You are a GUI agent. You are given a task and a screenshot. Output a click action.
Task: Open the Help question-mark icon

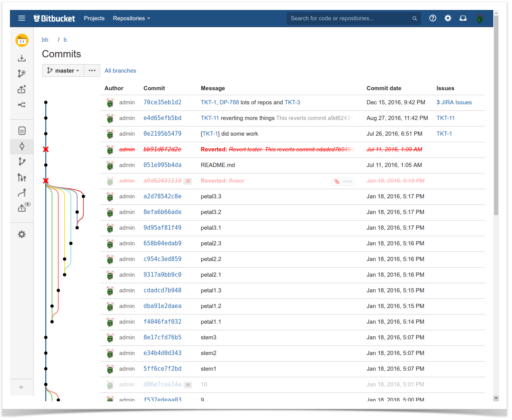(433, 18)
